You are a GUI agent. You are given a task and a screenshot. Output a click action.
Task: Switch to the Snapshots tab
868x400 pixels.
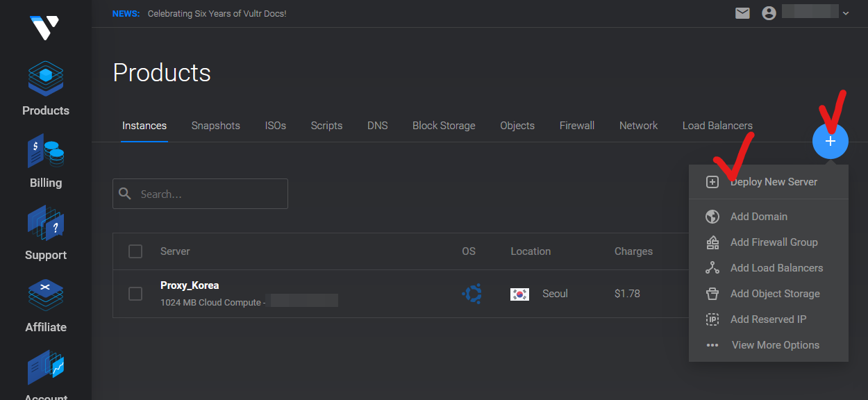point(216,126)
